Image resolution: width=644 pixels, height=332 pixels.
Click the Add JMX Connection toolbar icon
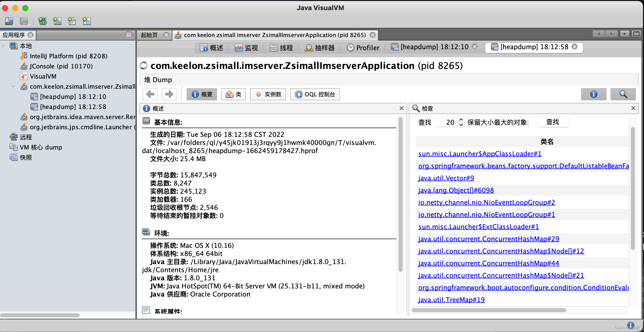point(57,21)
